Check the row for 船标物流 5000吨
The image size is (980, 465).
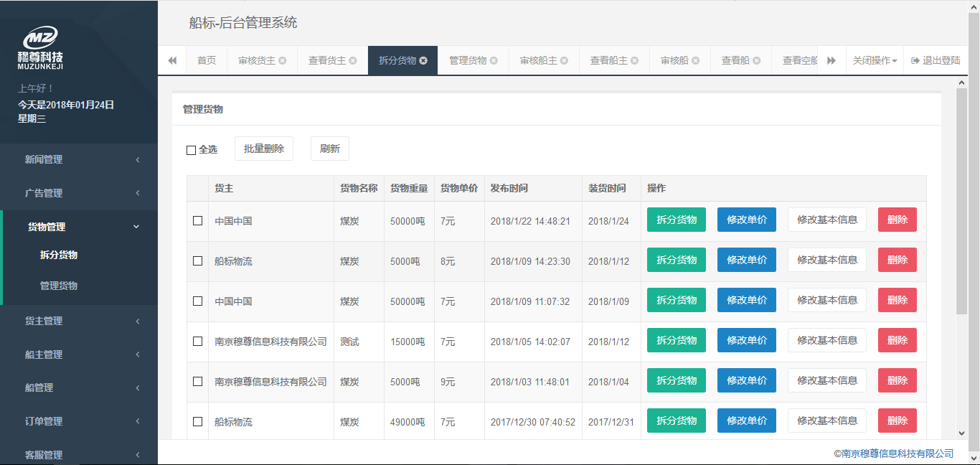[197, 261]
